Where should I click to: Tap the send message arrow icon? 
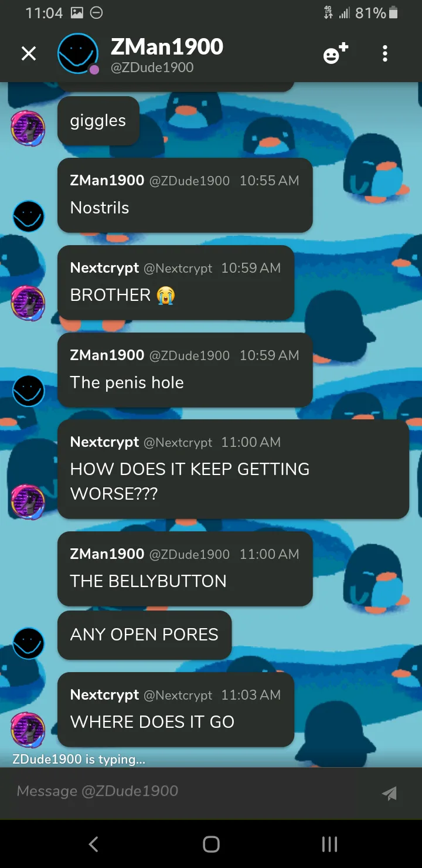tap(389, 793)
